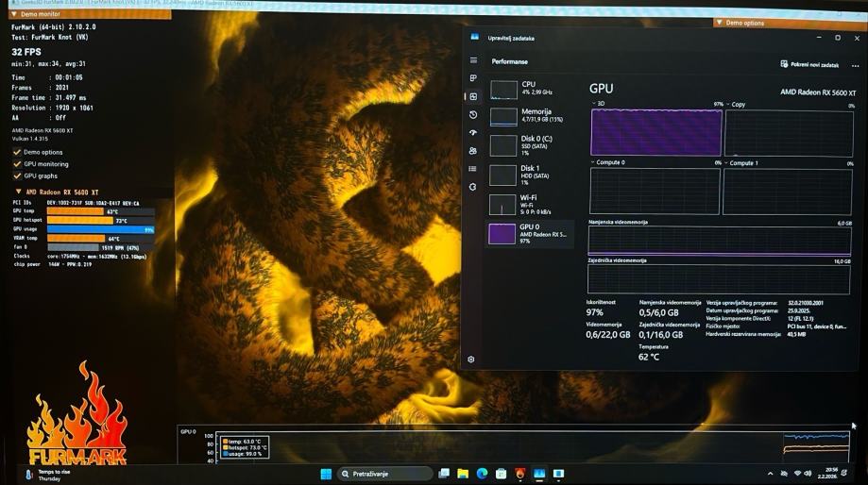Click the VRAM temp 64°C bar
This screenshot has width=868, height=485.
tap(101, 239)
